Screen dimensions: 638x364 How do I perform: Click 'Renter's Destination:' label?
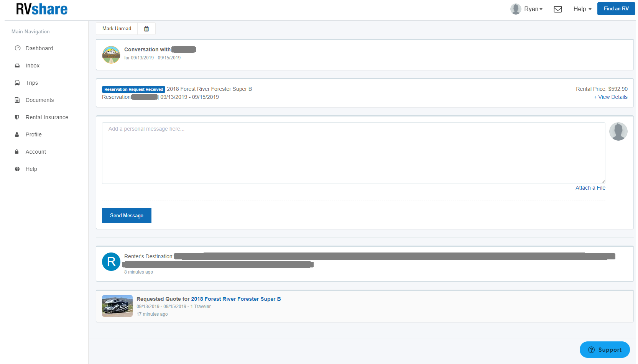click(x=149, y=256)
